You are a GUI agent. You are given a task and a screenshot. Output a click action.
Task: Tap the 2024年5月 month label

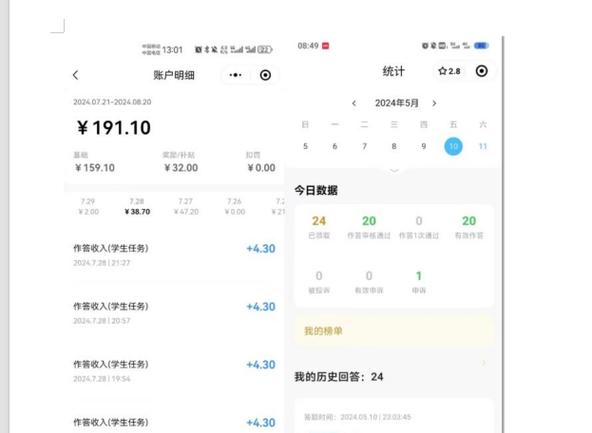[x=396, y=103]
